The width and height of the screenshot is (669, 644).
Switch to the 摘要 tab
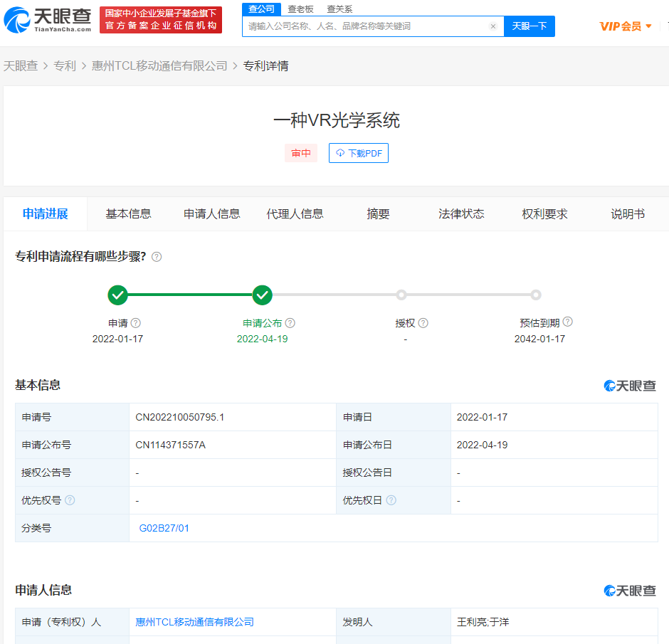coord(378,213)
